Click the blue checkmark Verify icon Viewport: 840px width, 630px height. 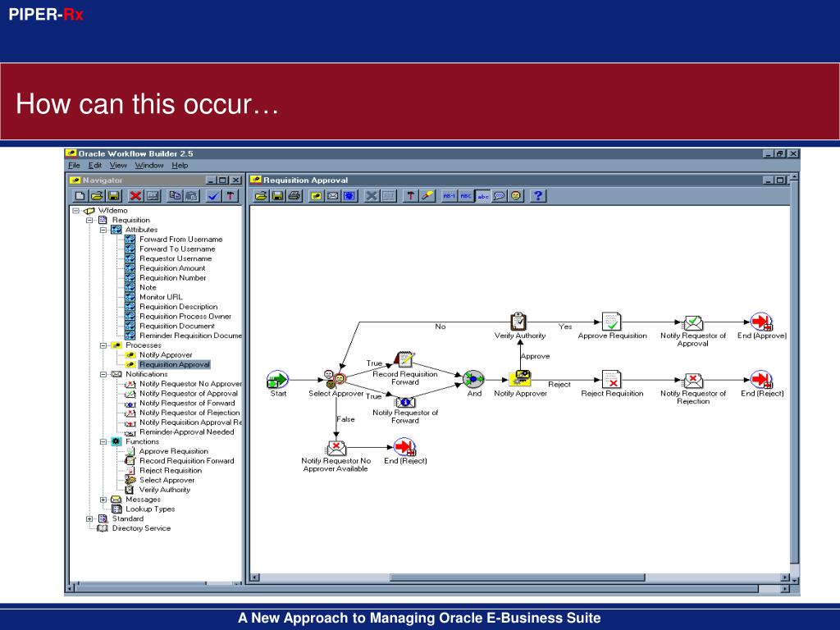click(213, 196)
